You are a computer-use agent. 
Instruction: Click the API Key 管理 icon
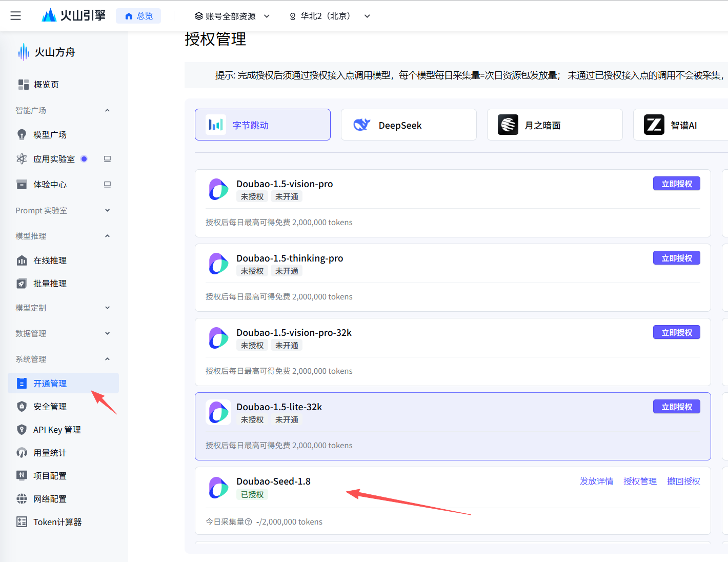click(x=22, y=430)
